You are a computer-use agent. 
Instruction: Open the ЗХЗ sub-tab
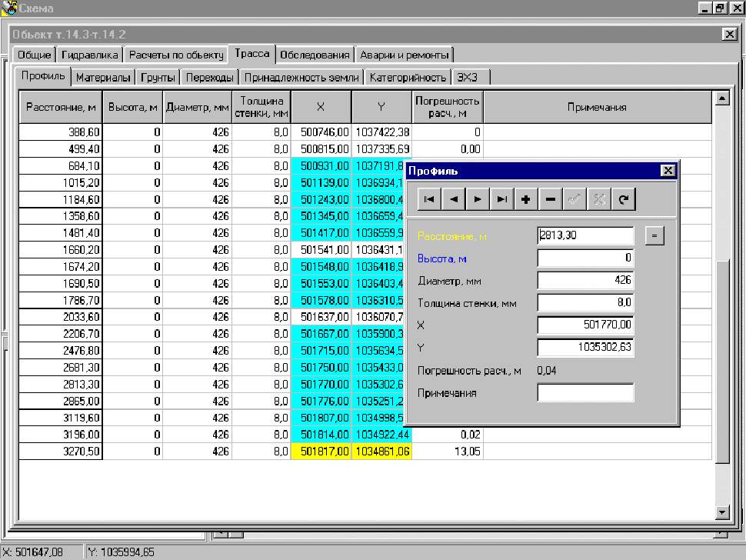tap(471, 77)
